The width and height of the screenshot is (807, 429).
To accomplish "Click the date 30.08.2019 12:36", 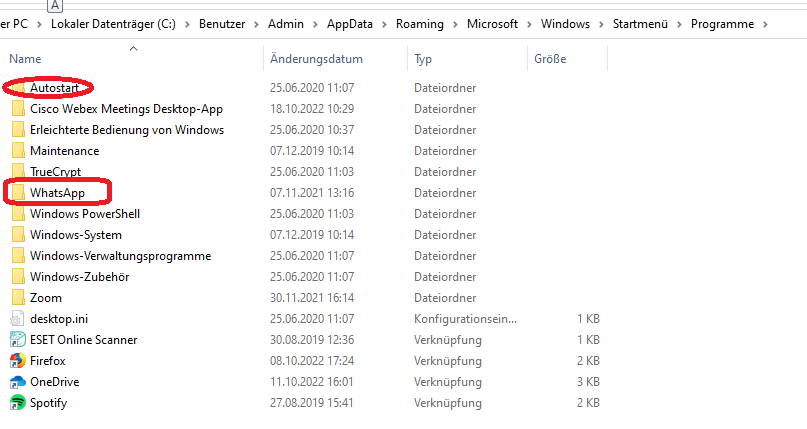I will point(312,340).
